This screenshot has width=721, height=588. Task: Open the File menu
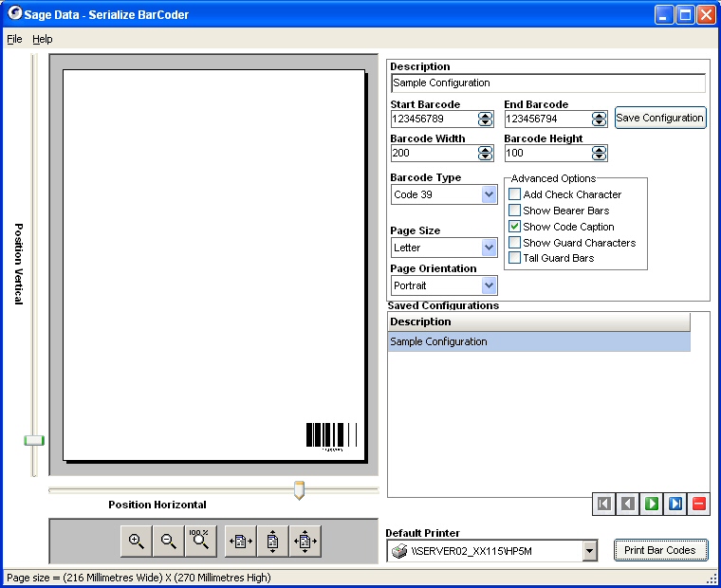(x=14, y=39)
